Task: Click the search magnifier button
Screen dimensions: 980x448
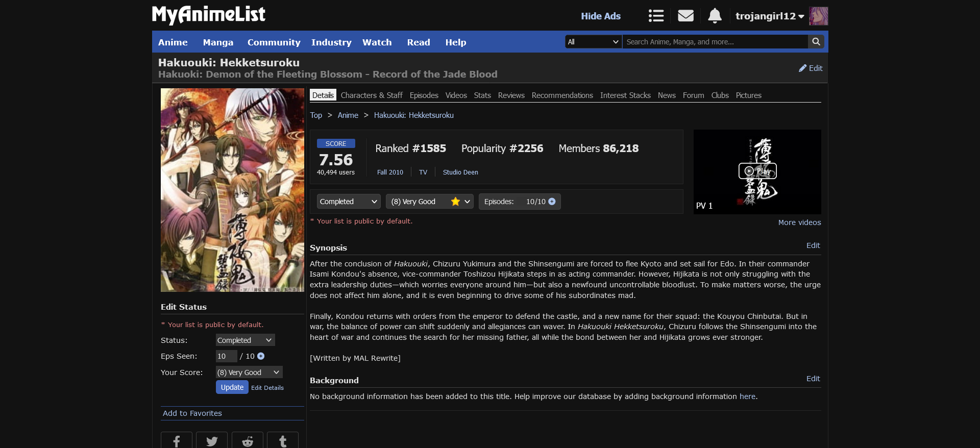Action: [816, 42]
